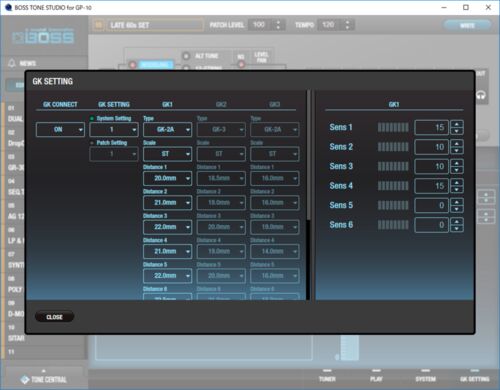Click the Sens 6 level meter
The width and height of the screenshot is (500, 390).
393,225
